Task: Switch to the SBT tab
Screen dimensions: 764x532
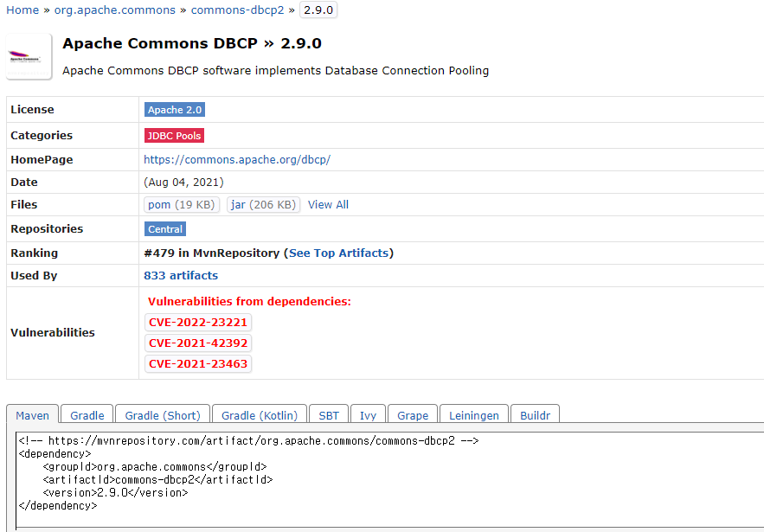Action: point(329,415)
